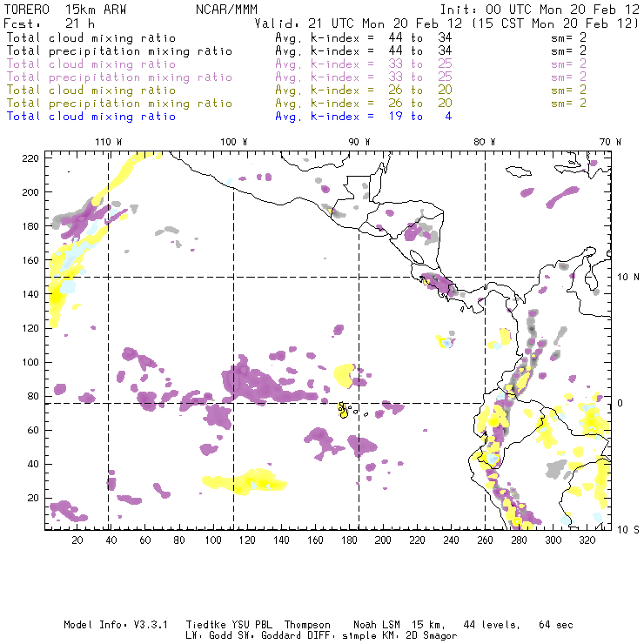Click the "200" tick label on the horizontal axis
The height and width of the screenshot is (644, 644).
point(383,540)
